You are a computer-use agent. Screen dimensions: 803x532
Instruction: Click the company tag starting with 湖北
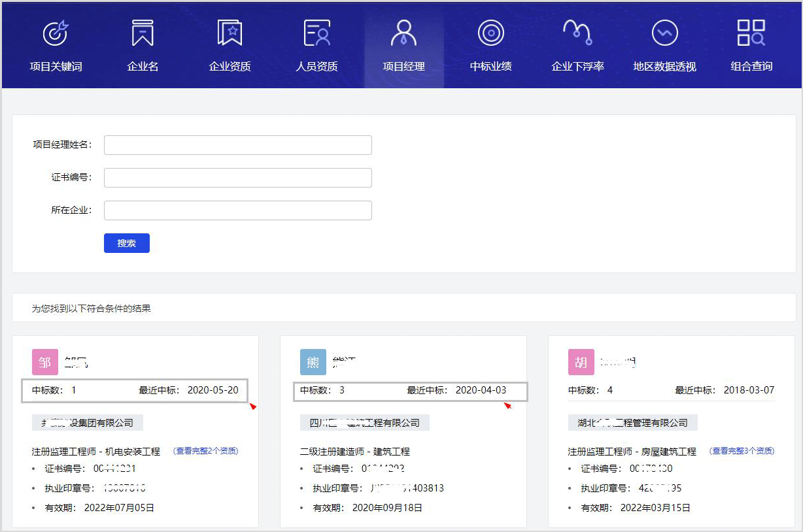[x=633, y=423]
